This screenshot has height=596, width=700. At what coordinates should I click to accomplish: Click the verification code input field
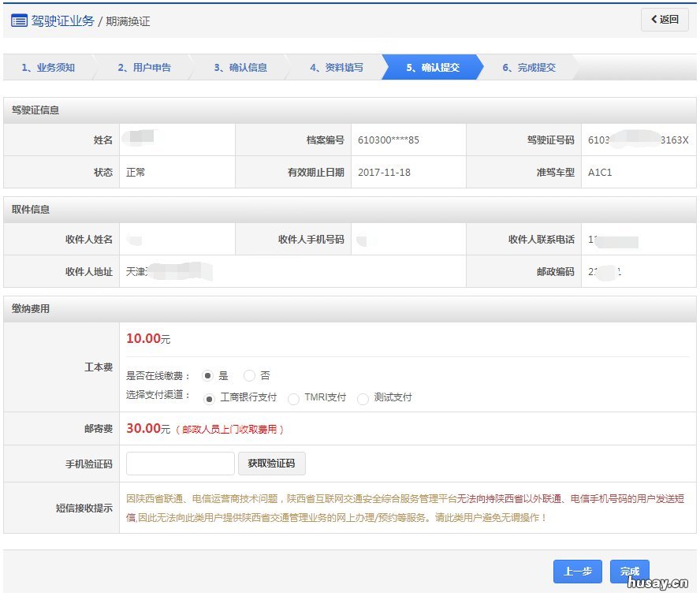click(180, 464)
